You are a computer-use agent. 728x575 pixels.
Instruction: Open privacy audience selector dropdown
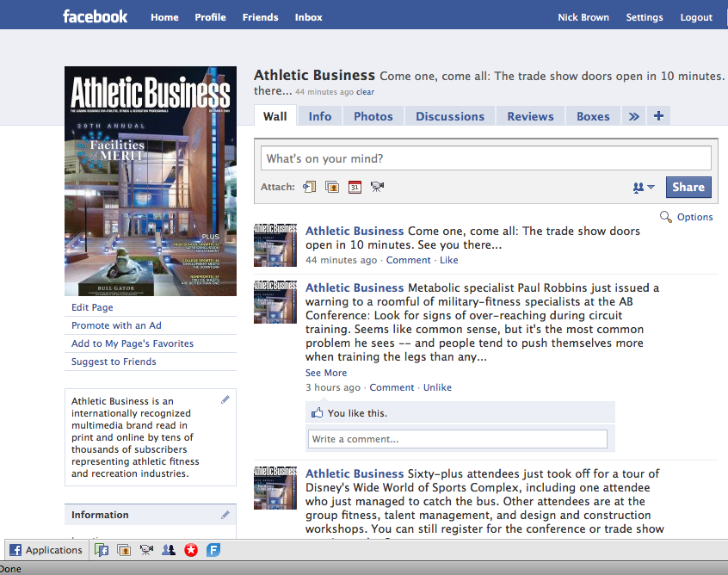[x=644, y=187]
